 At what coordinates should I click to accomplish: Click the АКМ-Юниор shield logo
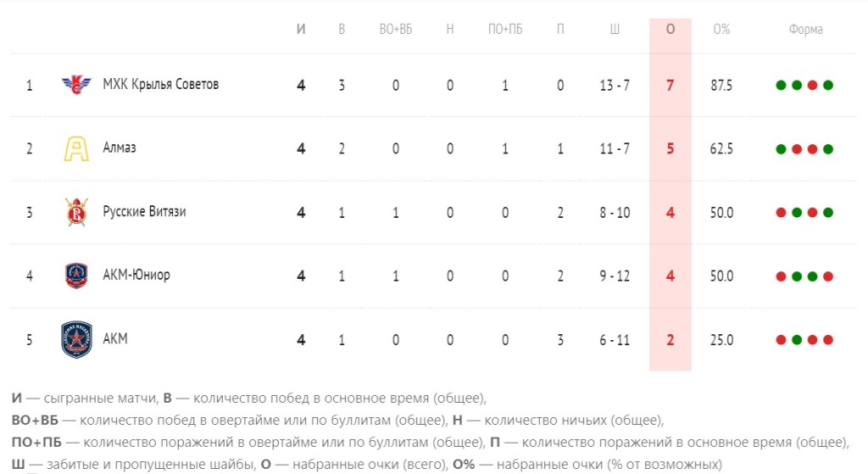(76, 276)
